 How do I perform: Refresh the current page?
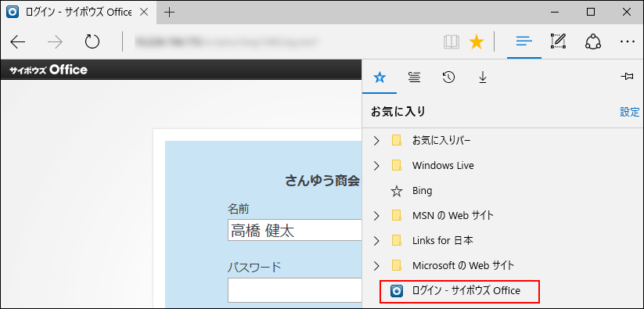pos(92,41)
